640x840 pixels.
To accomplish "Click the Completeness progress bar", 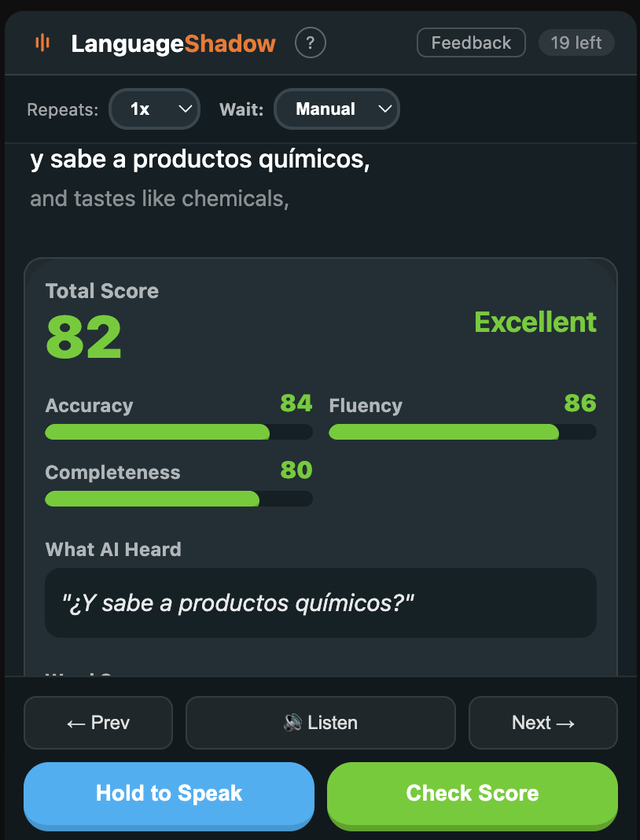I will [x=178, y=499].
